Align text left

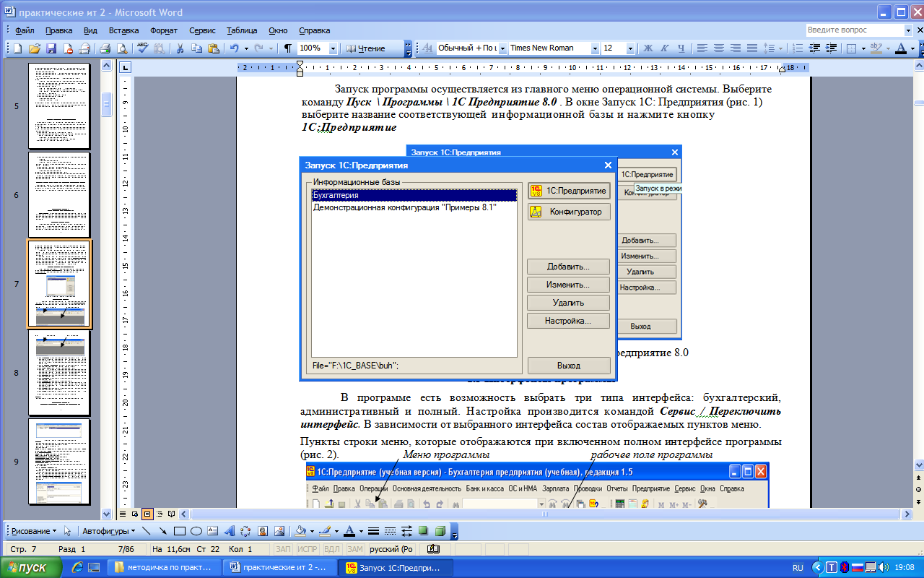coord(702,48)
